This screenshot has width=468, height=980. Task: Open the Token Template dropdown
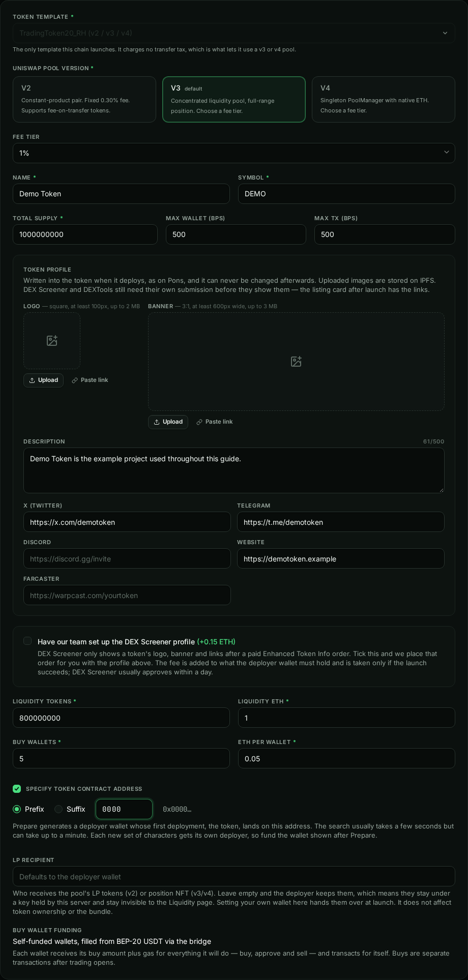pyautogui.click(x=234, y=33)
